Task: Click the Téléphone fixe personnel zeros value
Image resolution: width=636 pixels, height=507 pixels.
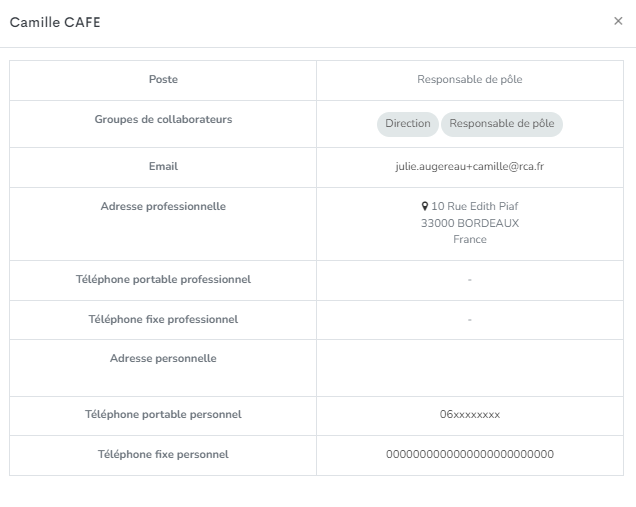Action: pos(470,454)
